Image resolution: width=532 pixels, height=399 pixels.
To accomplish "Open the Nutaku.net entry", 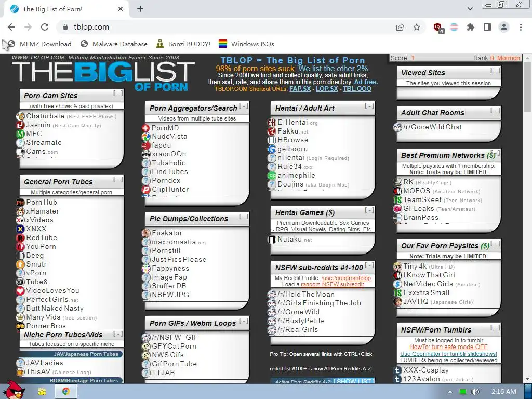I will [290, 240].
